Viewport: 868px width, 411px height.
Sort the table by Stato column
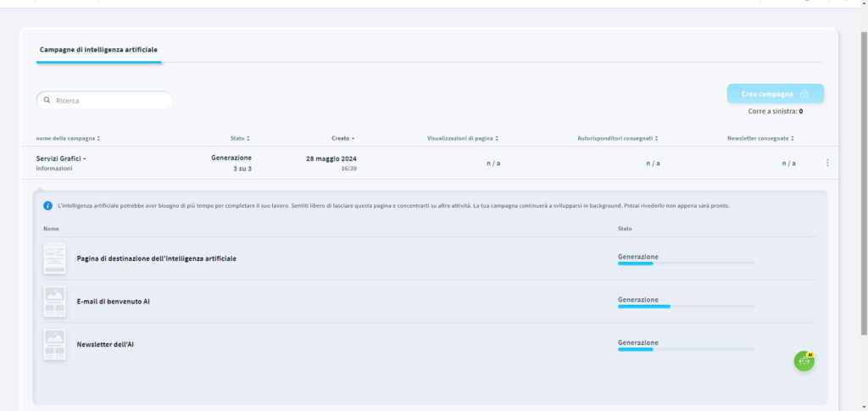[240, 138]
